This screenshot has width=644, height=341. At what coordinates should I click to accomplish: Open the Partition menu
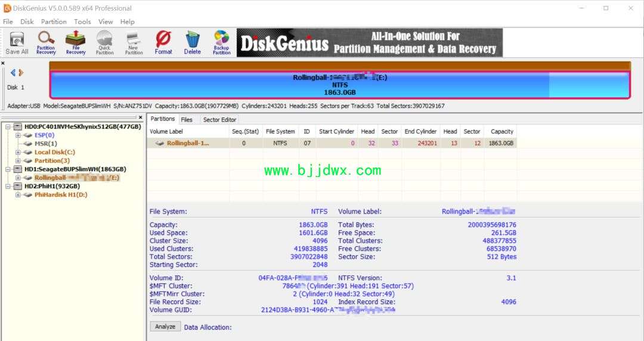[54, 22]
